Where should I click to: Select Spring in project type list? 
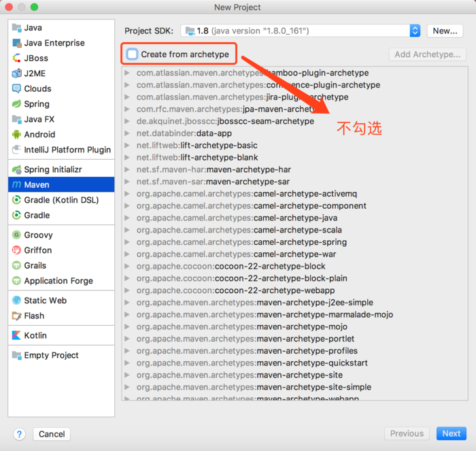pyautogui.click(x=61, y=104)
